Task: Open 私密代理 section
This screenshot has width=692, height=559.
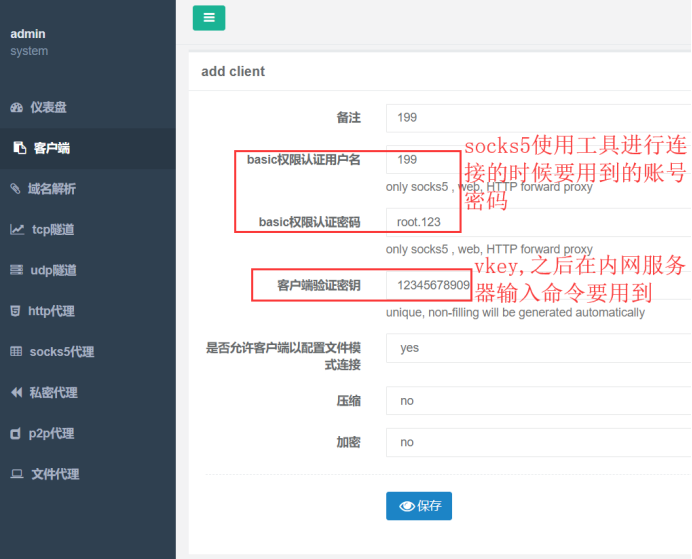Action: click(88, 392)
